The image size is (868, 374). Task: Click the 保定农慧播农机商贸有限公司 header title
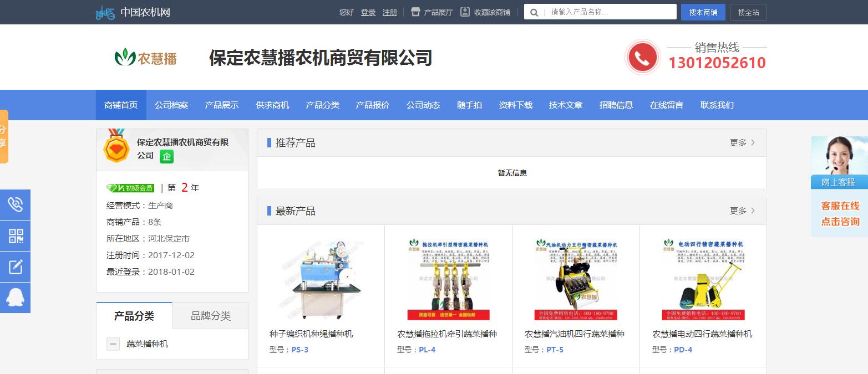click(x=321, y=58)
